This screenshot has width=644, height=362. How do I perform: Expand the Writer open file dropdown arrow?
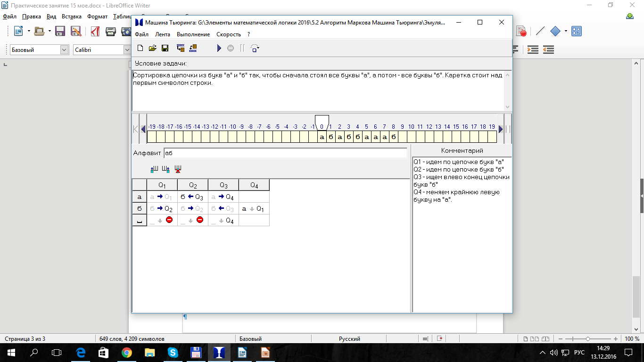pyautogui.click(x=50, y=32)
